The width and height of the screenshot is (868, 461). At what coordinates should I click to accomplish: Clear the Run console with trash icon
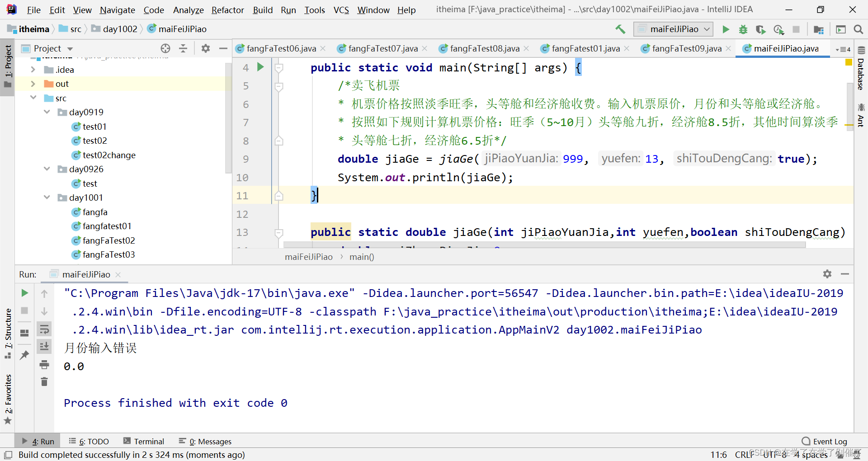[44, 382]
